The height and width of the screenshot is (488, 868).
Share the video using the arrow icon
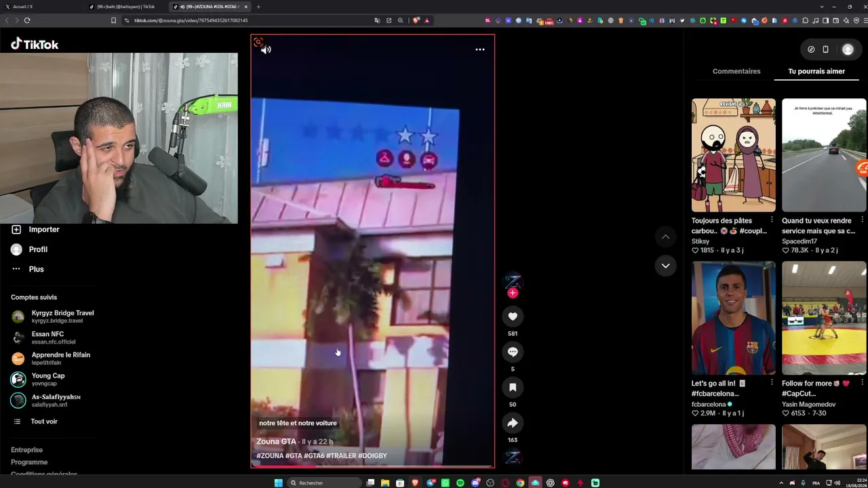coord(513,423)
